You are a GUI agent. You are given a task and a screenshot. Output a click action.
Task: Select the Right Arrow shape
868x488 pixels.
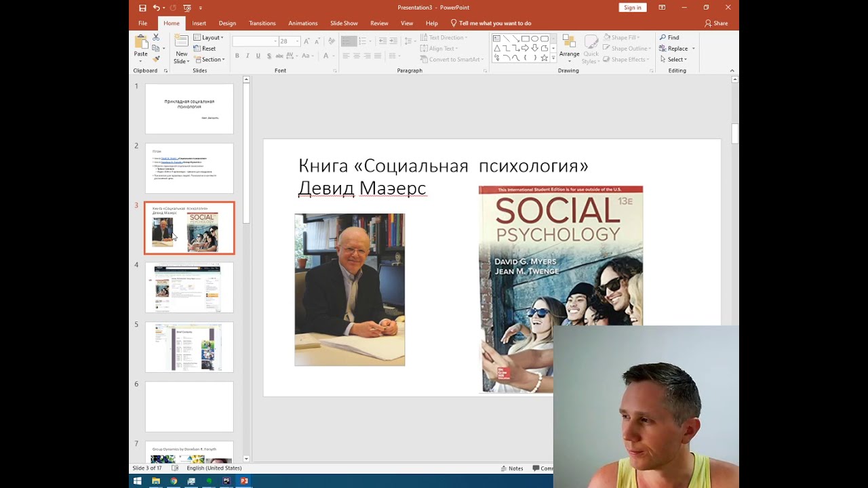525,48
